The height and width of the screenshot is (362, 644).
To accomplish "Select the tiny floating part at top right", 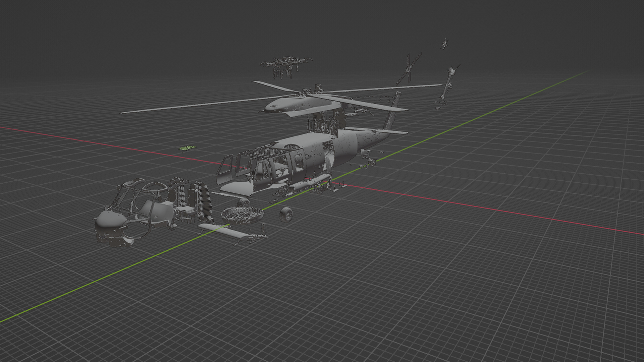I will pos(445,44).
